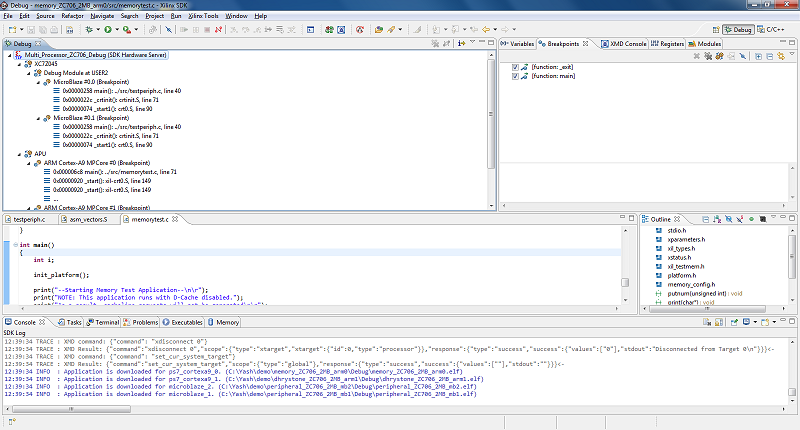Click the Open Console toolbar icon
This screenshot has height=430, width=800.
(311, 30)
